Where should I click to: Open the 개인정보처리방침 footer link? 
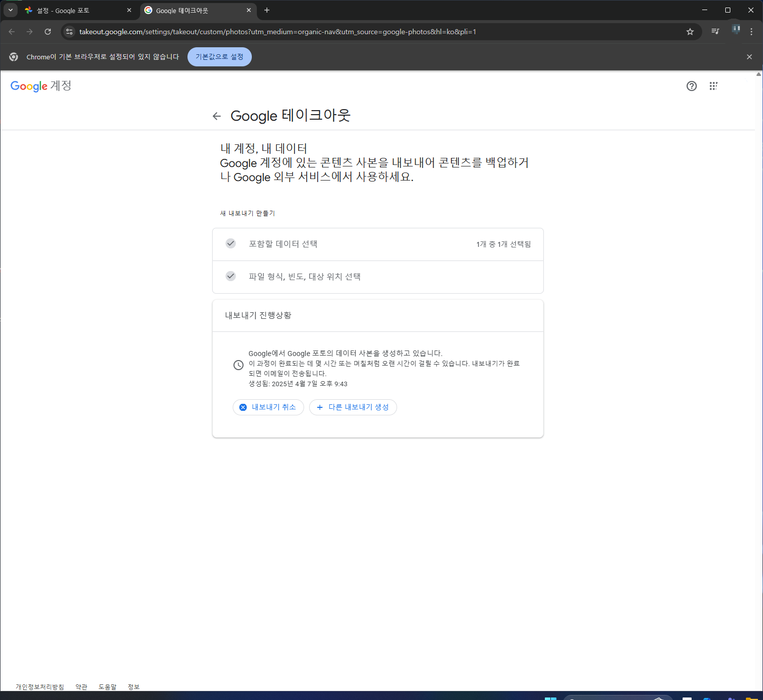tap(40, 687)
